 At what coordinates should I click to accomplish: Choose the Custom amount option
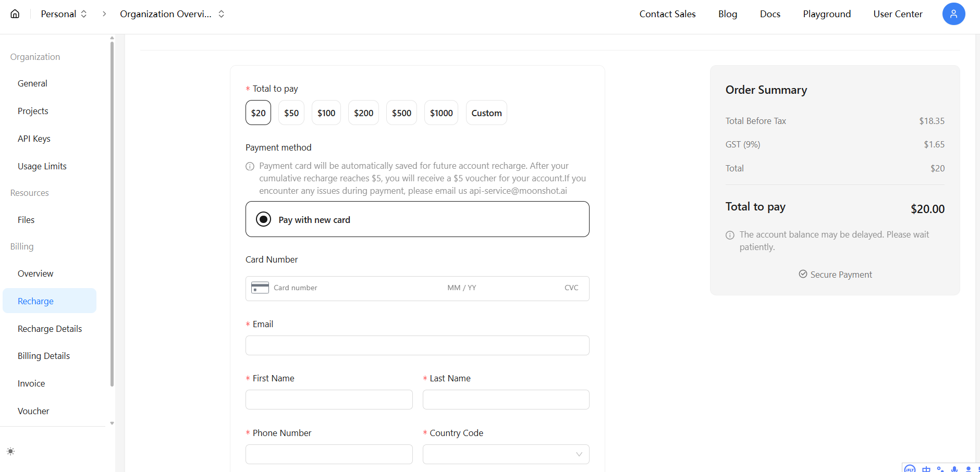pos(486,113)
